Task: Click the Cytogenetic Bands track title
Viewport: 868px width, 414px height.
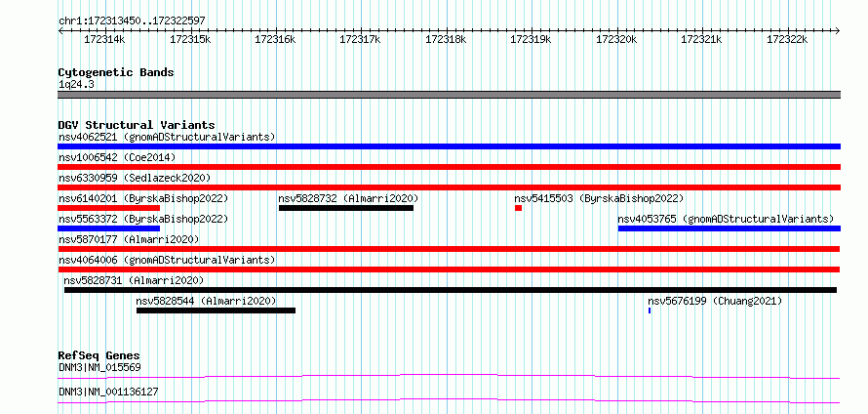Action: 116,72
